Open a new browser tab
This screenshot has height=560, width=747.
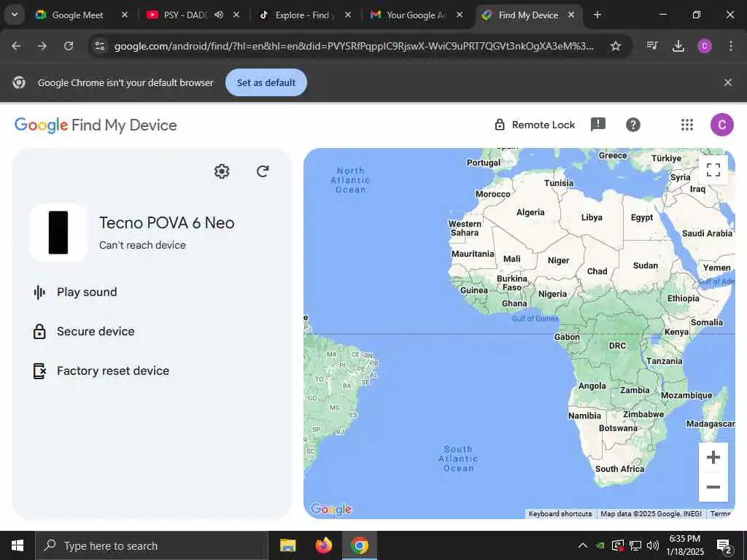click(x=597, y=15)
